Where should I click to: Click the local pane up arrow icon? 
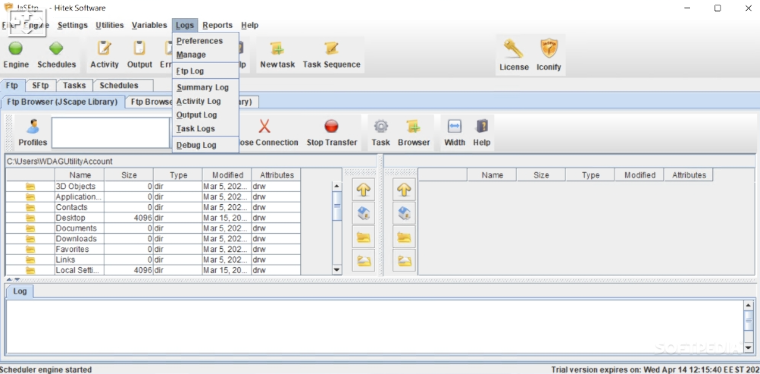coord(363,190)
